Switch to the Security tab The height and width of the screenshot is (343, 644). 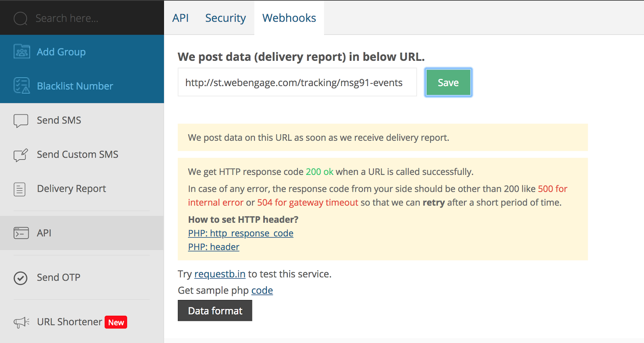pos(225,18)
